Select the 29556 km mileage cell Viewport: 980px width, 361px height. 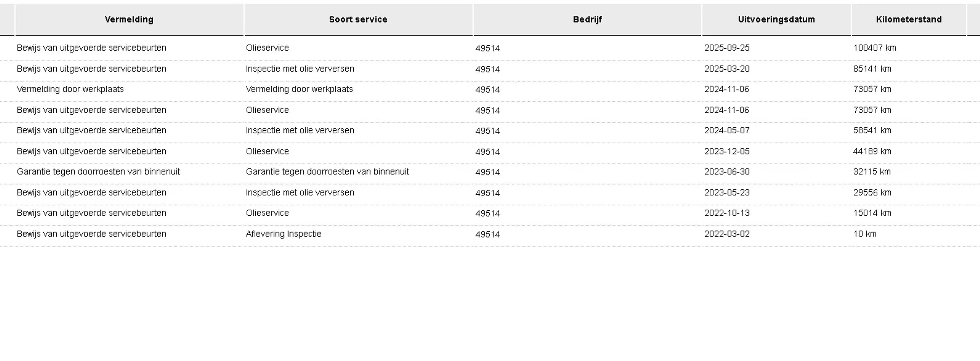(872, 193)
